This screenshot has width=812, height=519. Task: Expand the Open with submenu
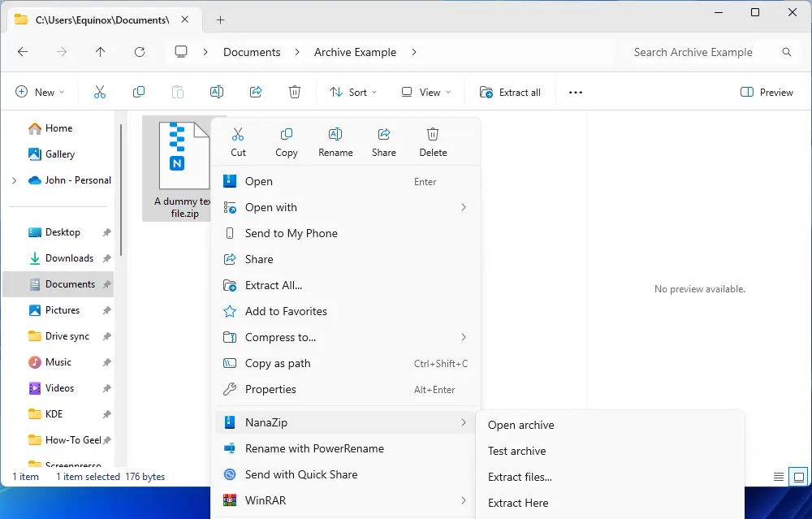tap(464, 207)
